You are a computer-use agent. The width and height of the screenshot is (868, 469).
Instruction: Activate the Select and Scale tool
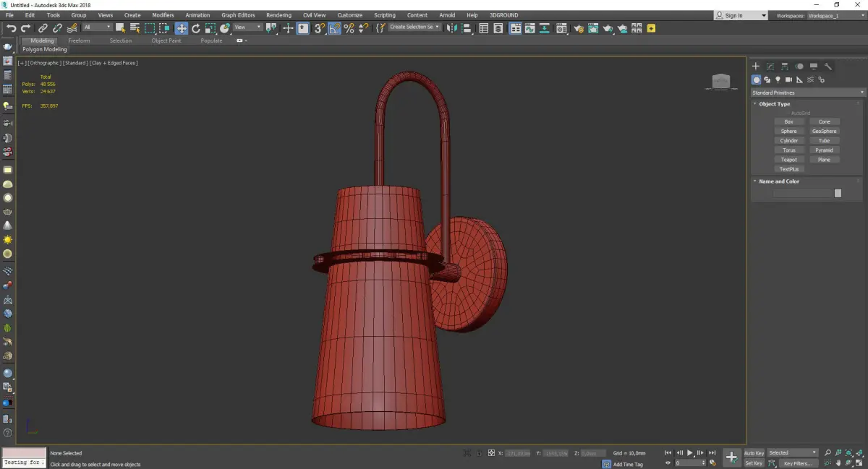(210, 28)
